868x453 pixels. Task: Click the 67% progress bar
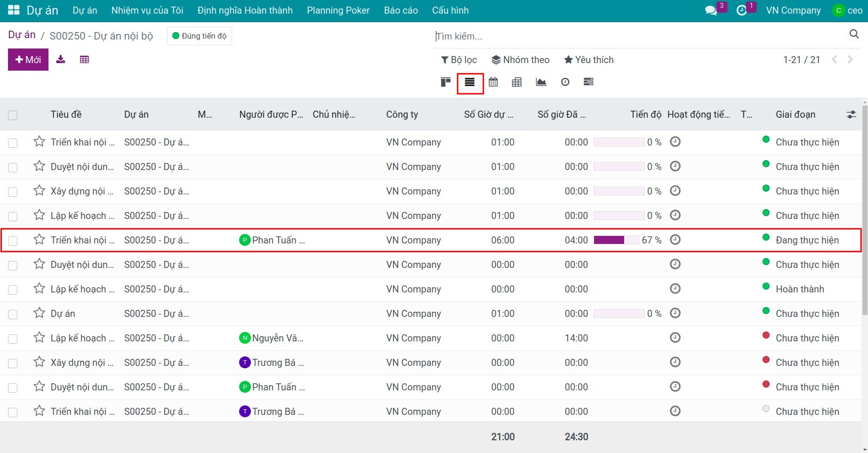tap(616, 240)
